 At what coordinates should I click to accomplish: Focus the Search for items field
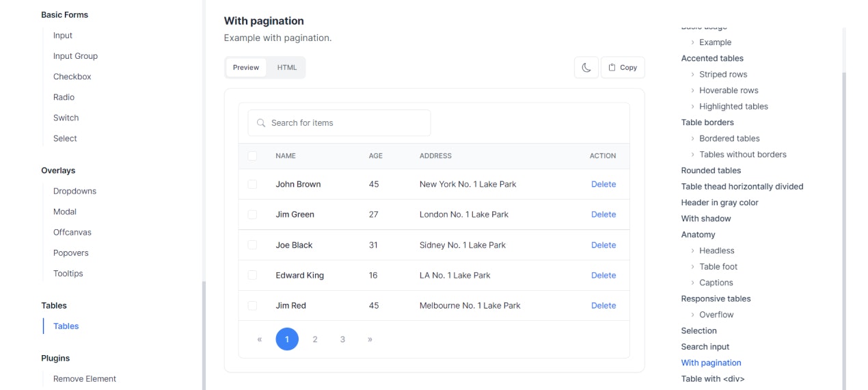339,123
